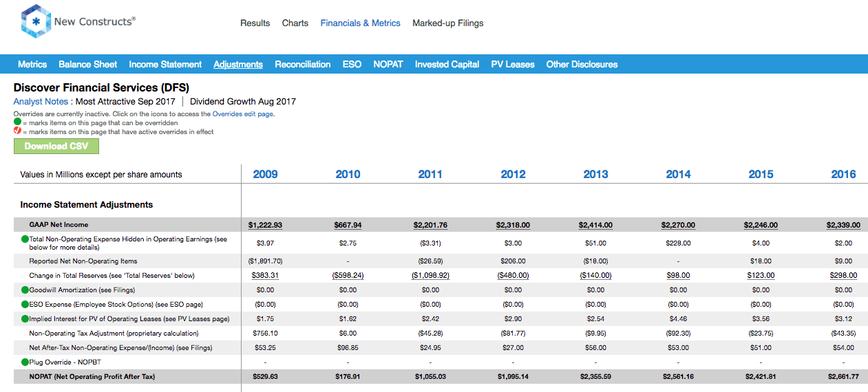
Task: Click Goodwill Amortization value $0.00 for 2009
Action: 265,290
